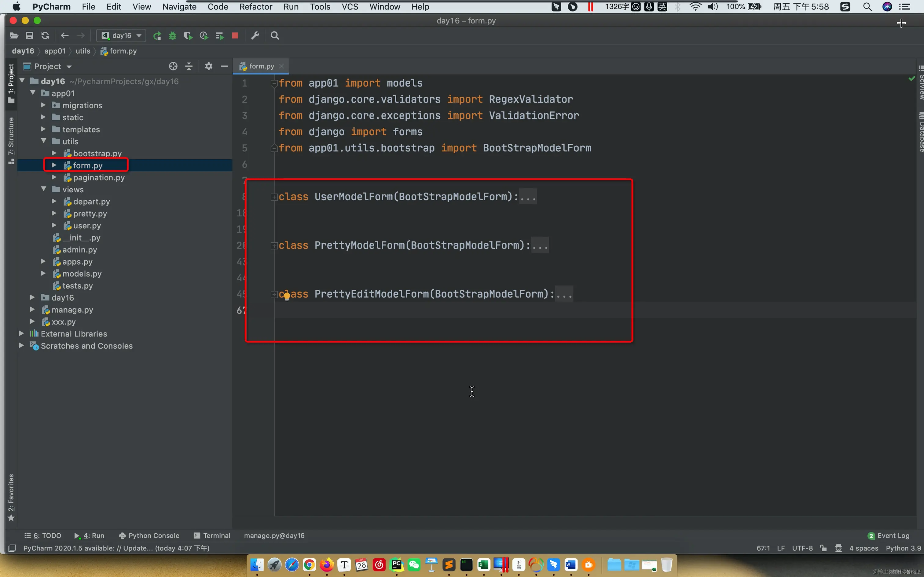The width and height of the screenshot is (924, 577).
Task: Click Python 3.9 interpreter in status bar
Action: point(903,548)
